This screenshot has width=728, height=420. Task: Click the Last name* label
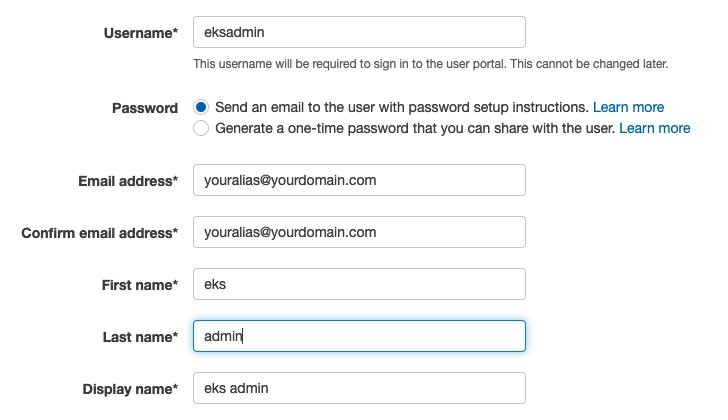pos(140,337)
